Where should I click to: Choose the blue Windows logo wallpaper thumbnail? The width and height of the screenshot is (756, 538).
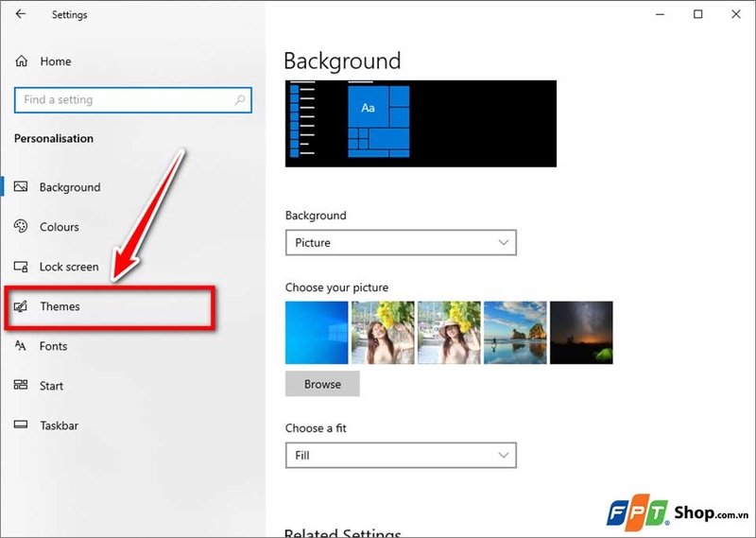pos(317,333)
